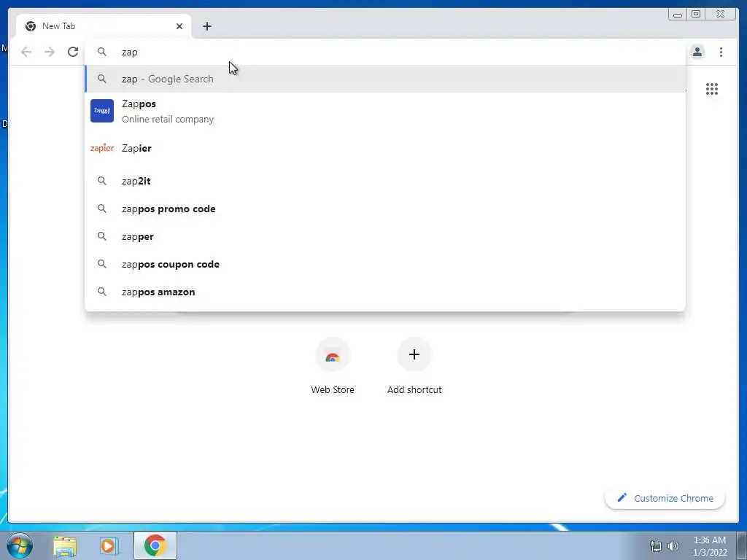Launch Windows Media Player from taskbar
This screenshot has width=747, height=560.
click(109, 546)
